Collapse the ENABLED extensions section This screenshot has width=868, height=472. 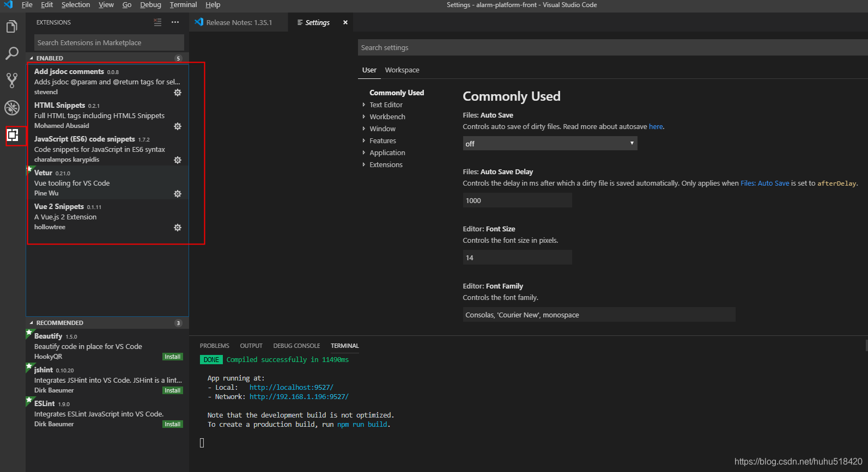tap(31, 58)
